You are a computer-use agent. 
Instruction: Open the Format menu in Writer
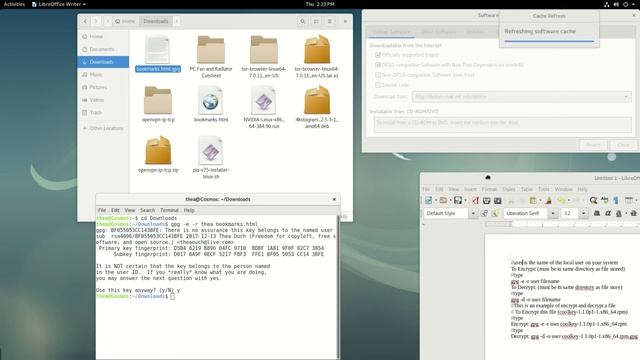tap(489, 189)
